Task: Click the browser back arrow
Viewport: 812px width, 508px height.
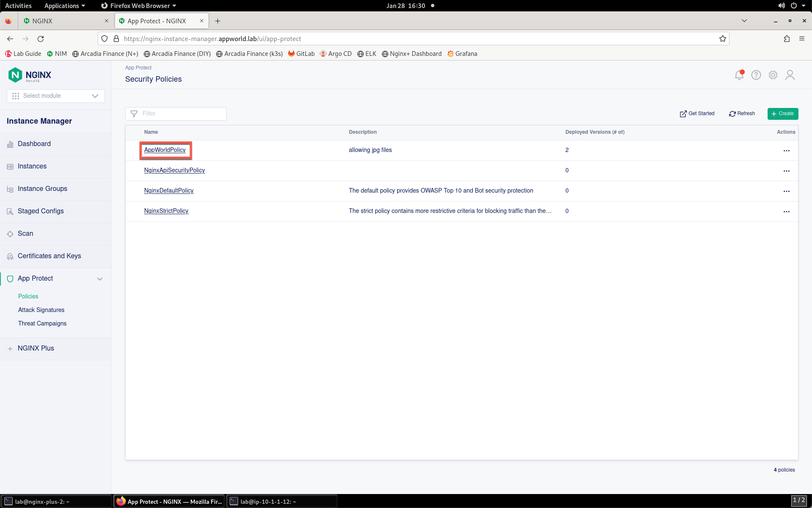Action: (x=10, y=39)
